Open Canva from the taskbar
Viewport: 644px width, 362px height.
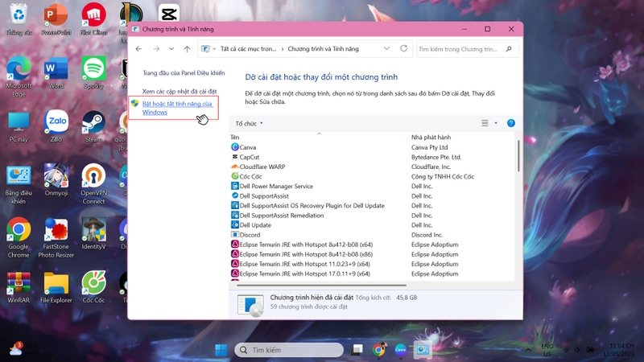pos(400,350)
